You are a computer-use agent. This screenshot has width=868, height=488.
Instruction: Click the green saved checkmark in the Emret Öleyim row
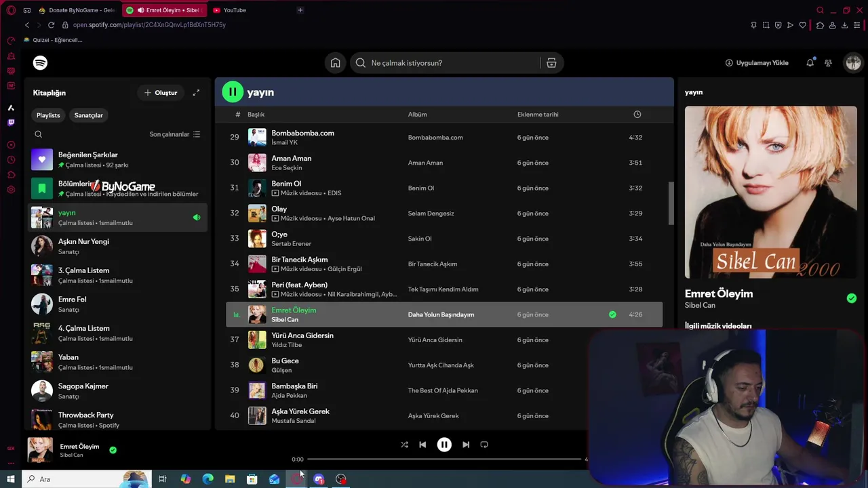(612, 314)
